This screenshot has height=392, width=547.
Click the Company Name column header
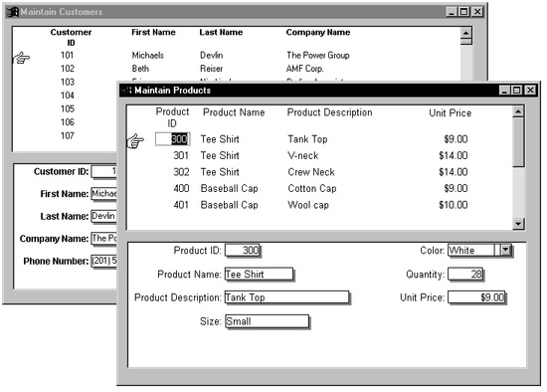click(x=318, y=32)
